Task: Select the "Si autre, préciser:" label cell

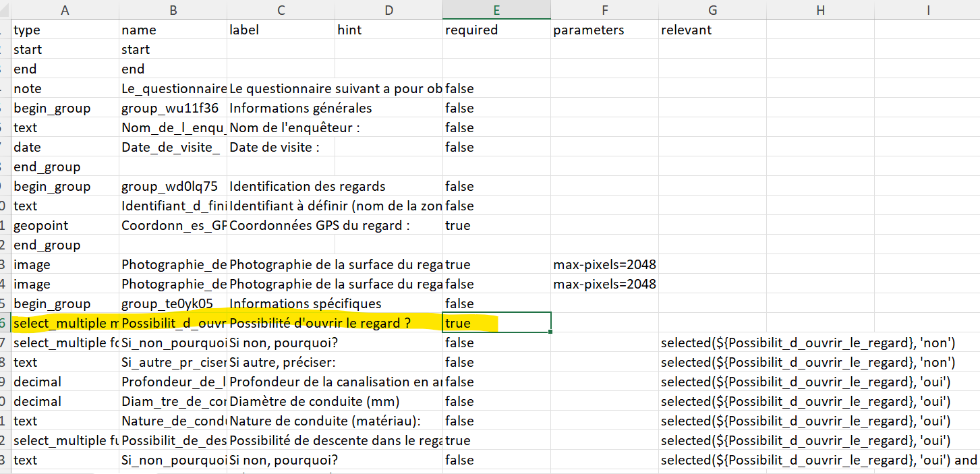Action: 282,362
